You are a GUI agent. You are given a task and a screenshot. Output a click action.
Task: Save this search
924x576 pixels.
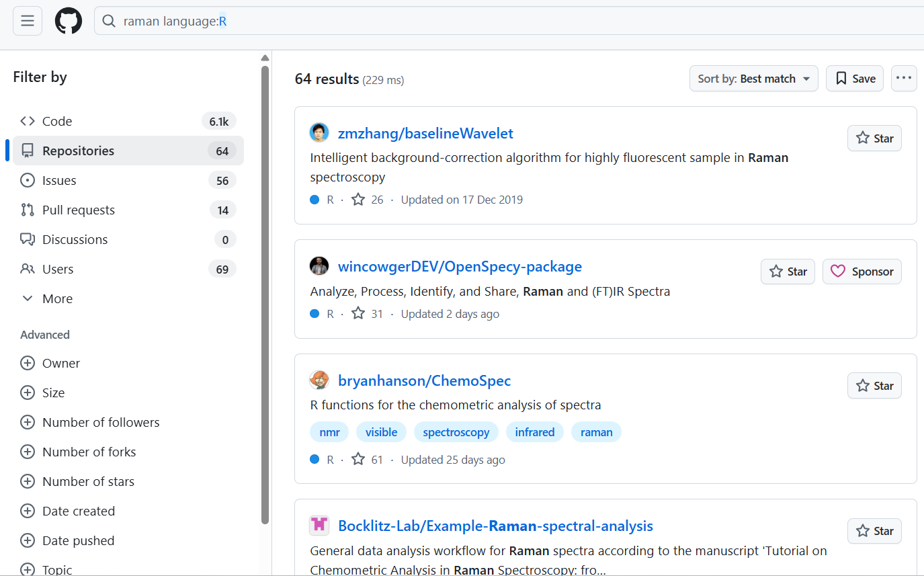855,79
